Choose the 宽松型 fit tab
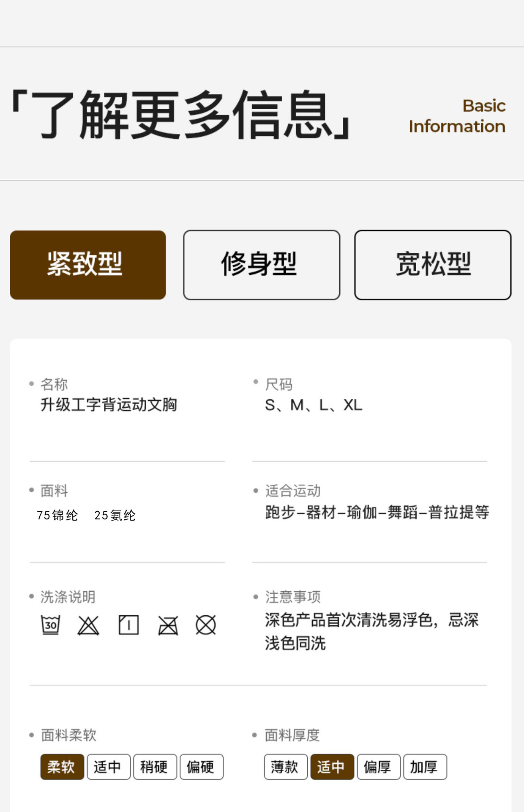 click(x=433, y=265)
